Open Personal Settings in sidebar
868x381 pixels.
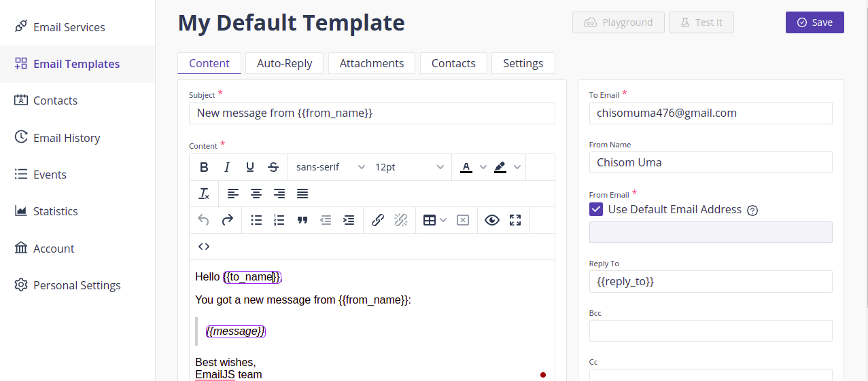click(77, 285)
